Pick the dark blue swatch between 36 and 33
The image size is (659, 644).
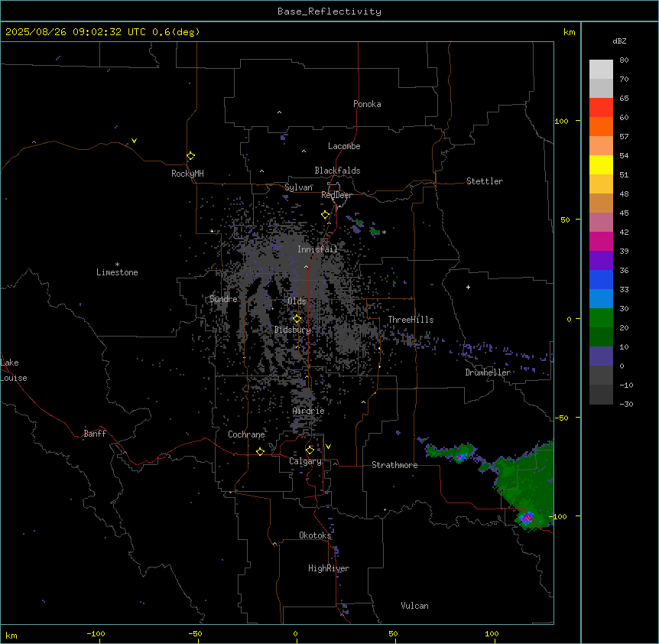[x=601, y=279]
